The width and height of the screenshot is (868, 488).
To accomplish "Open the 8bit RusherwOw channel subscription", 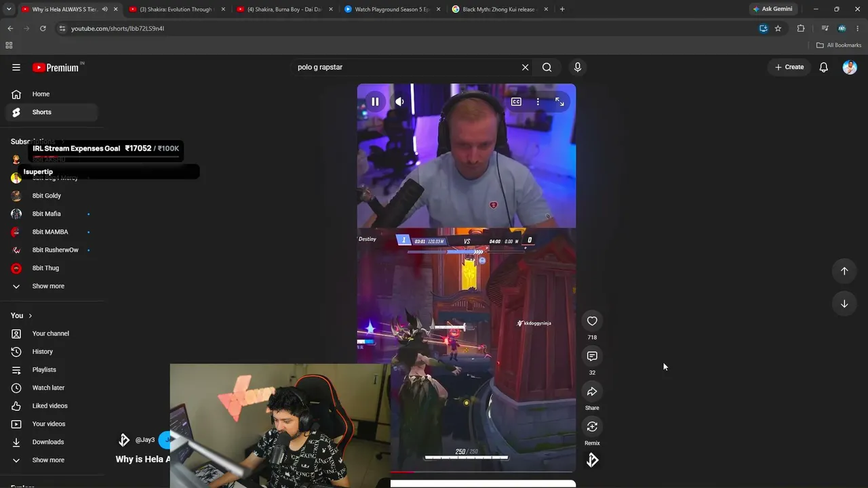I will (52, 250).
